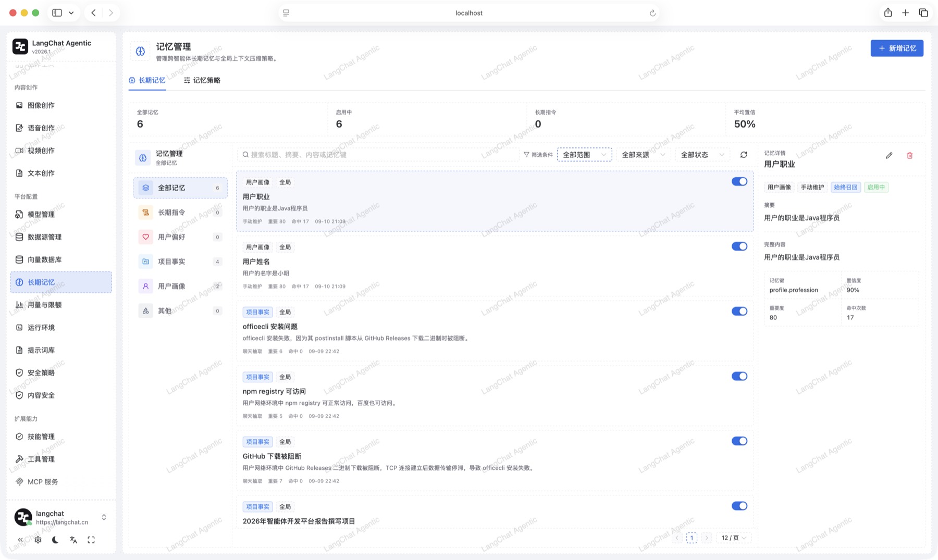The width and height of the screenshot is (938, 560).
Task: Disable the 用户职业 memory toggle
Action: [739, 181]
